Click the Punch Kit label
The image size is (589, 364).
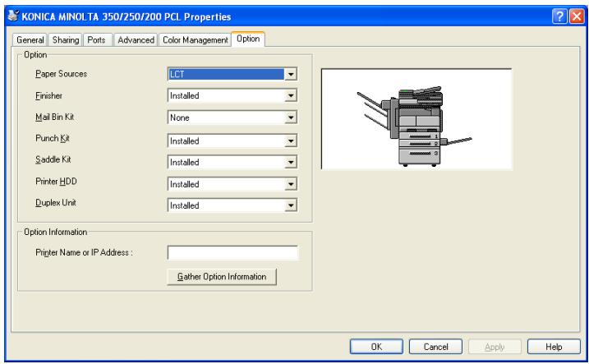pyautogui.click(x=53, y=138)
